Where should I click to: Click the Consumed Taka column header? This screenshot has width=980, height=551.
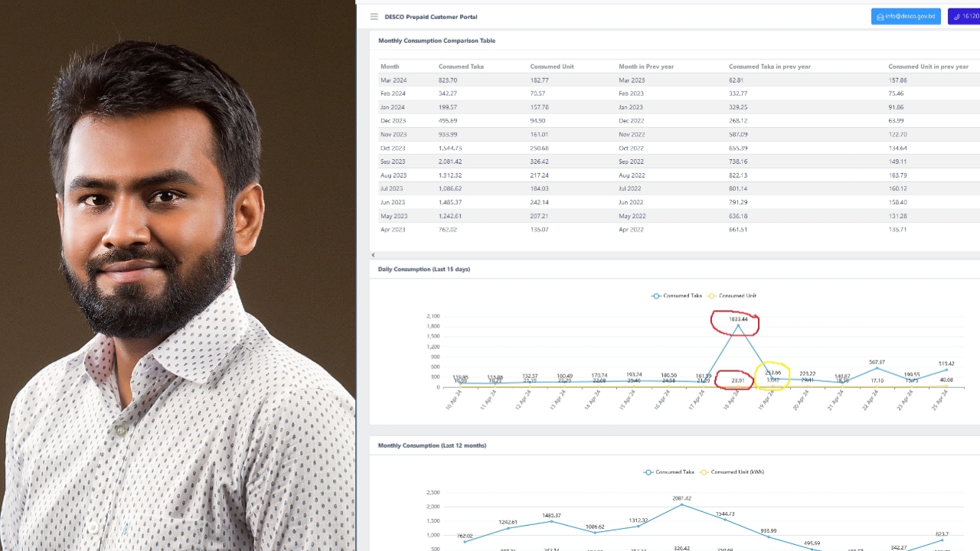(461, 67)
